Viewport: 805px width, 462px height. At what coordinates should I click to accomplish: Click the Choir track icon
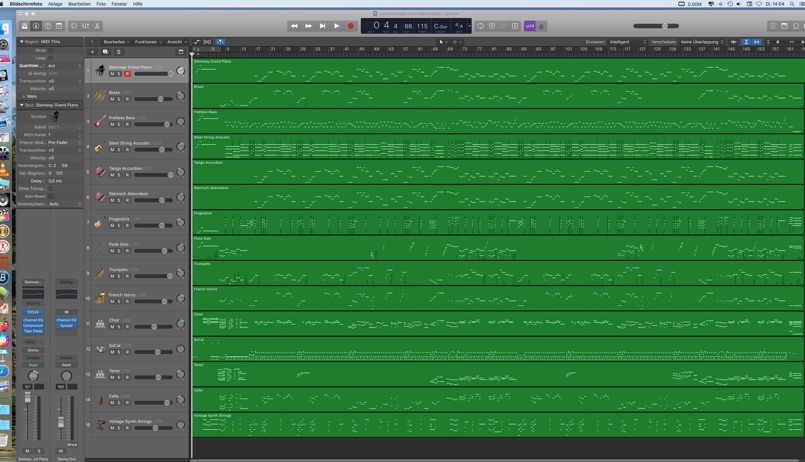[100, 323]
